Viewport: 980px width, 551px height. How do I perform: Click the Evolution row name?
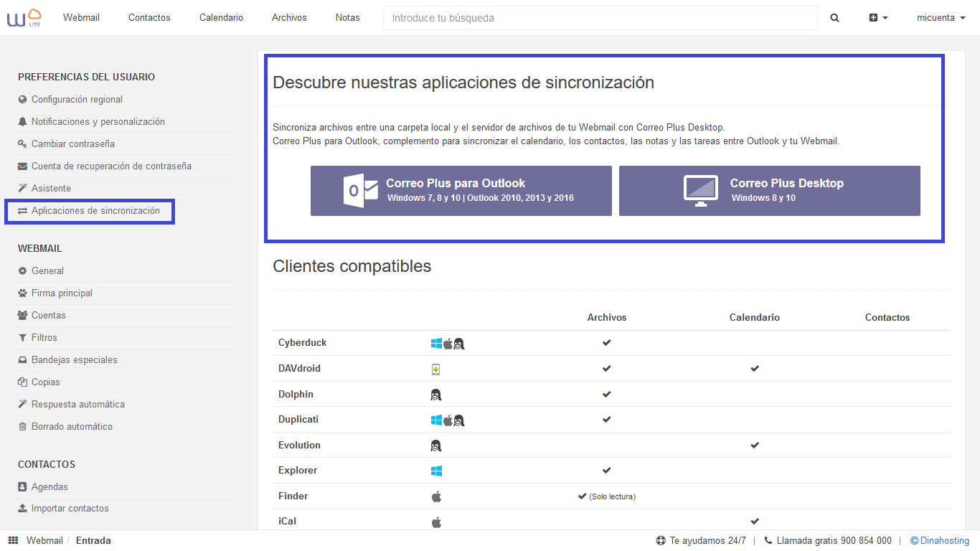point(299,446)
